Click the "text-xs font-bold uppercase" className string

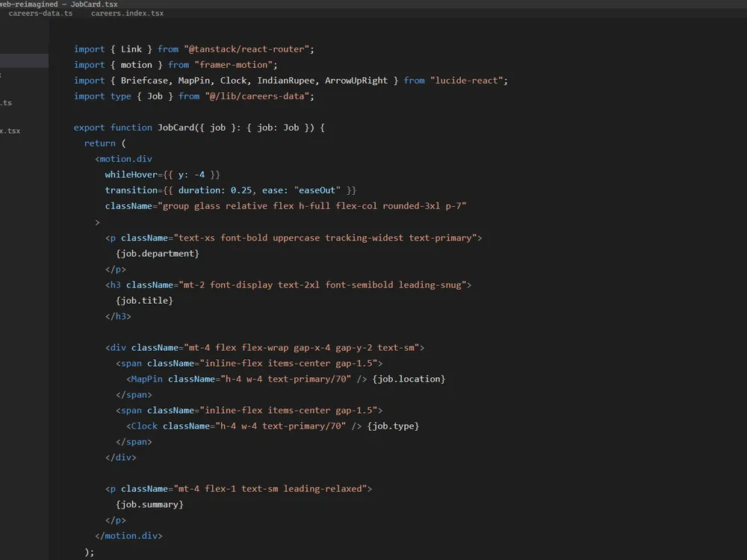click(x=326, y=237)
